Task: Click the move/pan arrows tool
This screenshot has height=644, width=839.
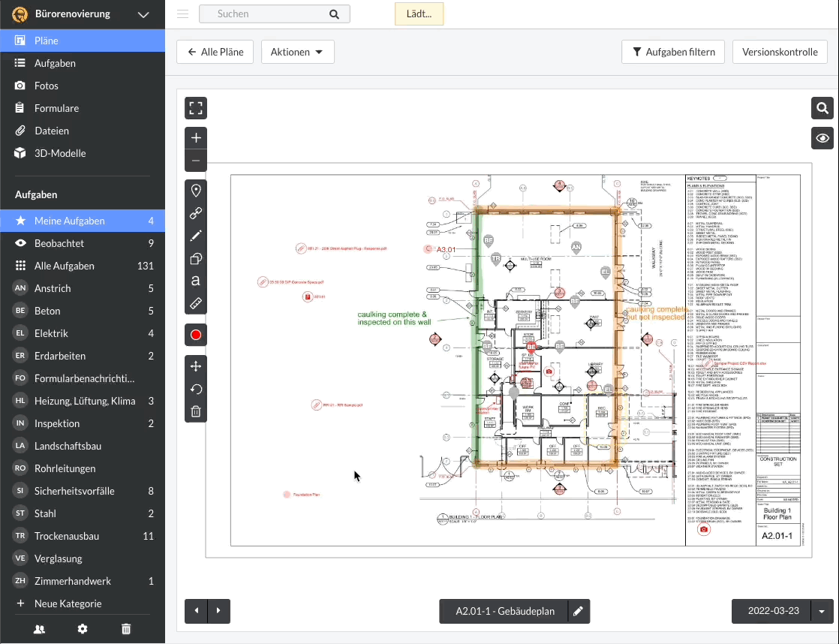Action: [x=196, y=366]
